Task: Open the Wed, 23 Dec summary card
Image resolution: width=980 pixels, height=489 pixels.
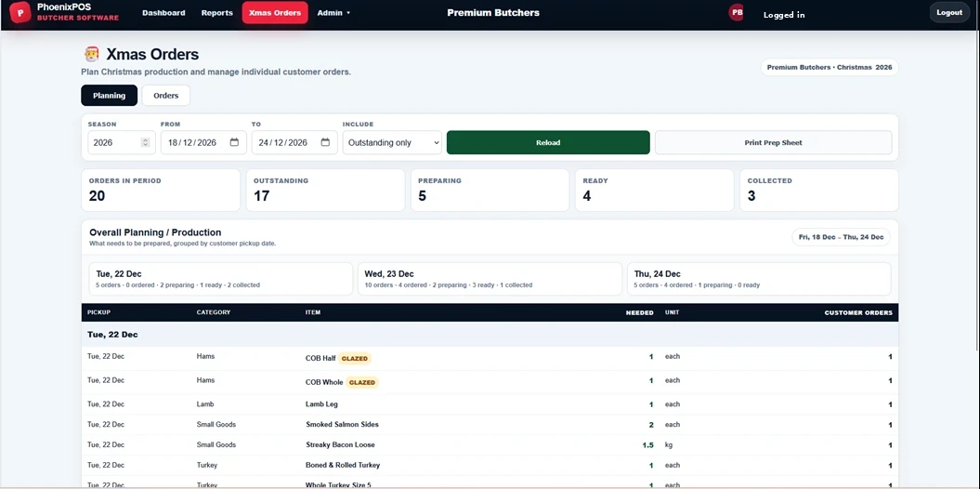Action: (490, 279)
